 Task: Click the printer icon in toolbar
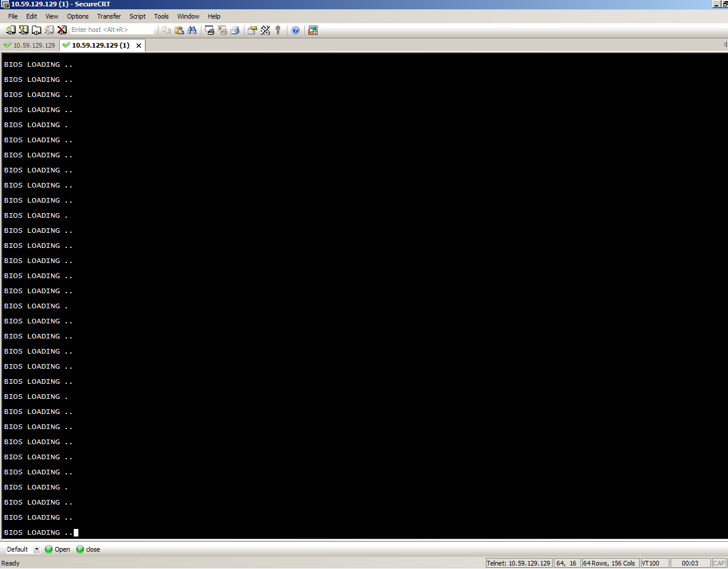point(235,30)
